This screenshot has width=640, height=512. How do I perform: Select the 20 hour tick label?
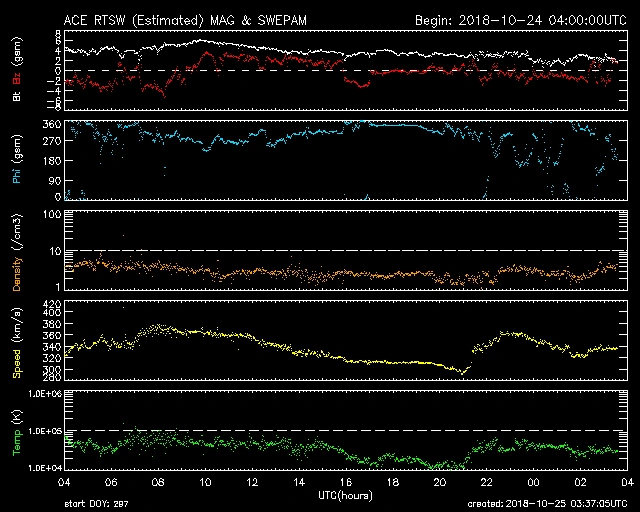point(439,482)
